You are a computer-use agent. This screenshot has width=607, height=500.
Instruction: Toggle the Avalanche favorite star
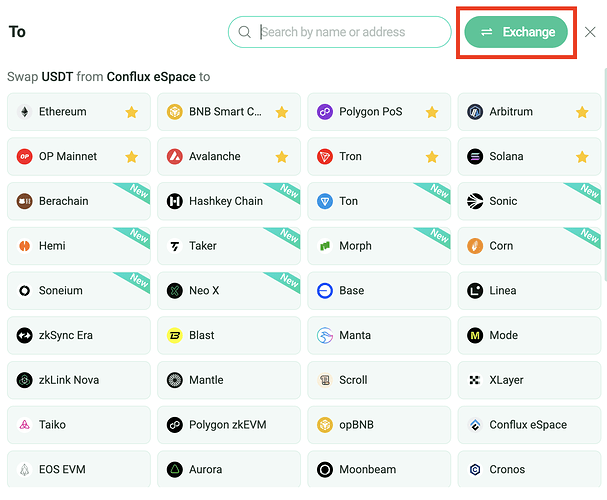[x=282, y=157]
